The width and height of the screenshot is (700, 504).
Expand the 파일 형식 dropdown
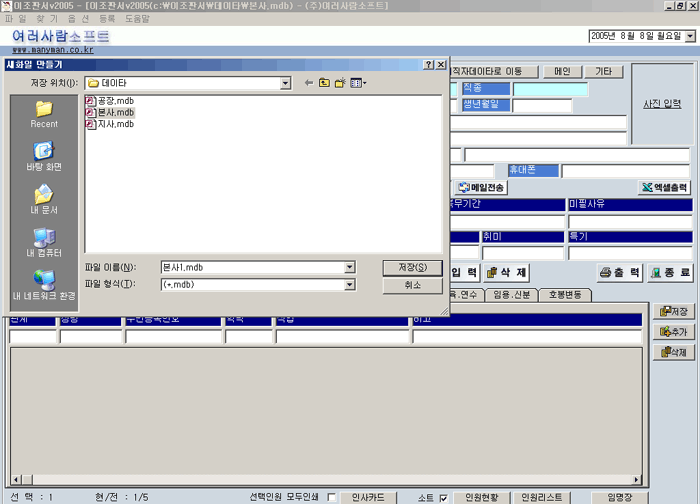coord(349,285)
